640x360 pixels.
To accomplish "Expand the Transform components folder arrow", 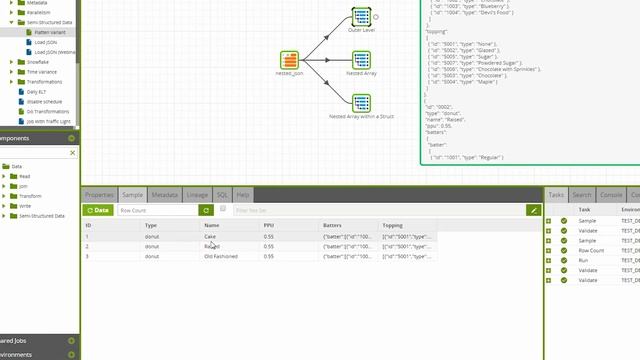I will (4, 196).
